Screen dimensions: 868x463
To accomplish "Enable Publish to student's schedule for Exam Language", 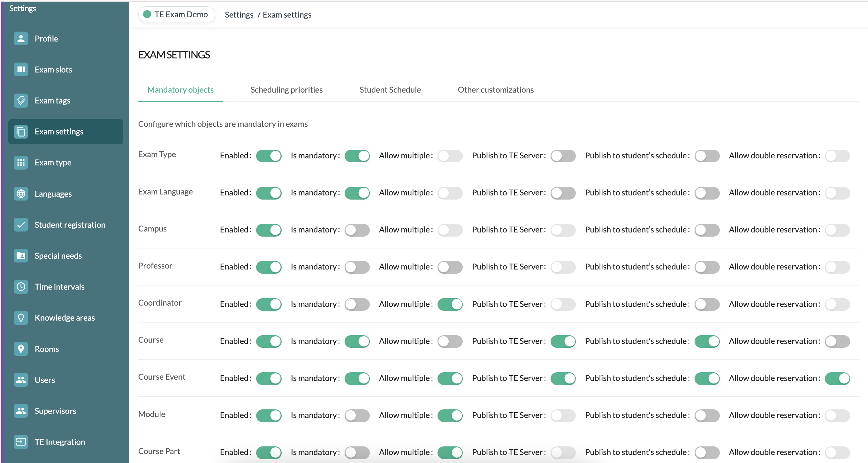I will tap(707, 193).
